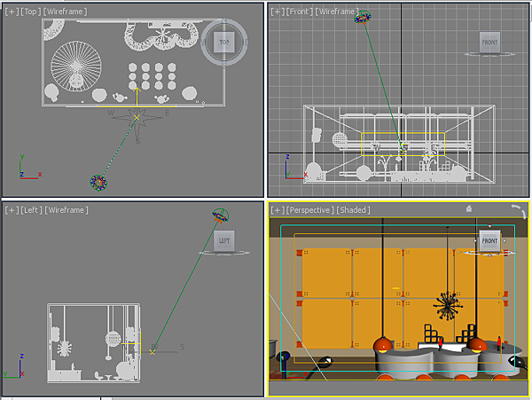Image resolution: width=532 pixels, height=400 pixels.
Task: Click the FRONT ViewCube in the Front viewport
Action: (x=489, y=42)
